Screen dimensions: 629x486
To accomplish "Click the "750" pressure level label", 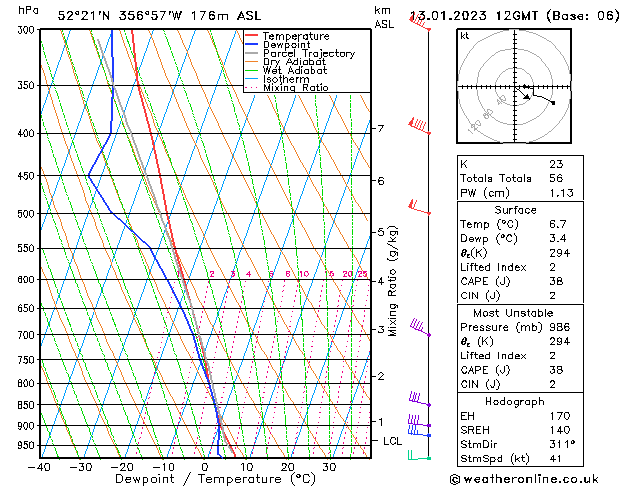I will pos(28,360).
